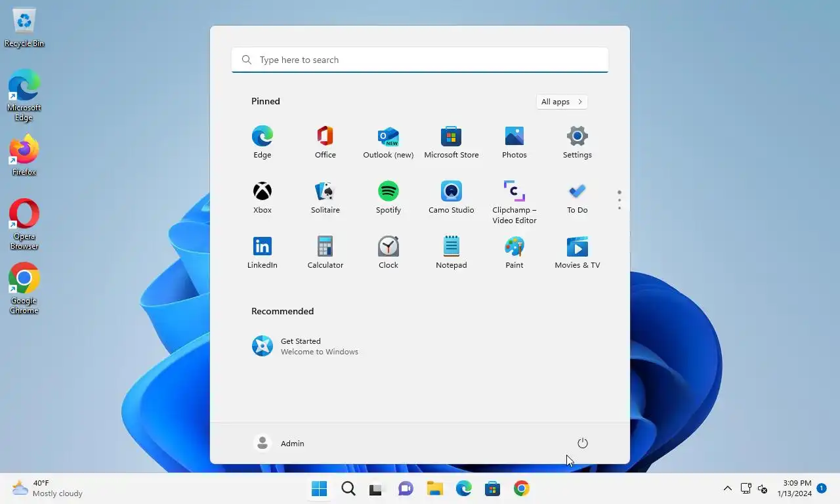Launch Spotify from Start menu
Screen dimensions: 840x504
click(x=388, y=198)
